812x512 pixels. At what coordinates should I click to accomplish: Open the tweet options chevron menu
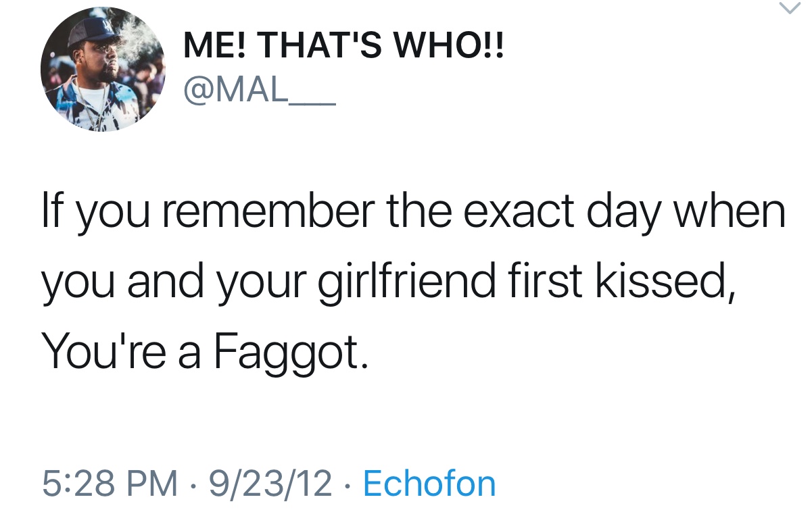coord(790,9)
